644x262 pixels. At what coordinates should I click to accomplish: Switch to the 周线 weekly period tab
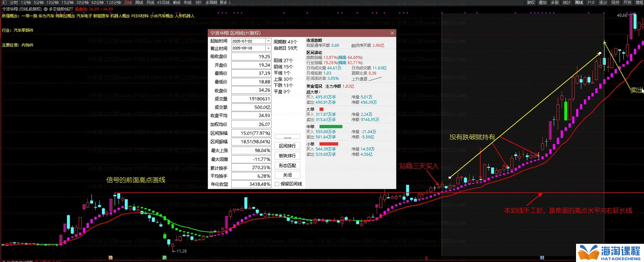(139, 3)
